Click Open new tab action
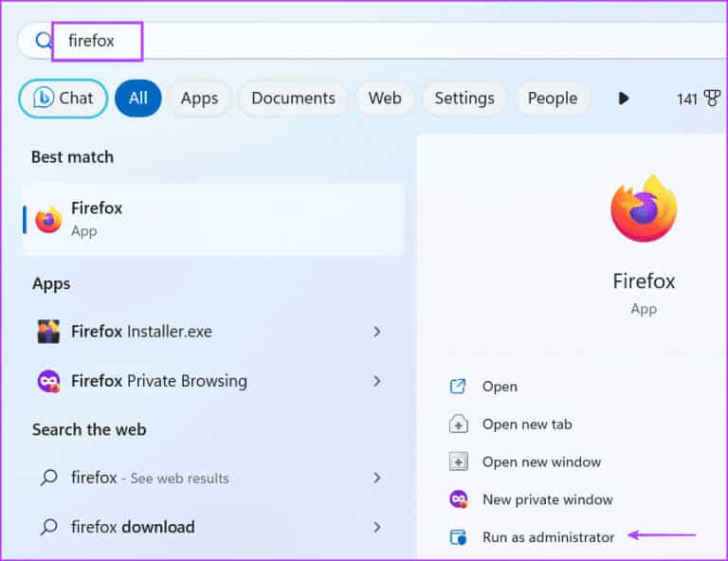The image size is (728, 561). (x=527, y=425)
